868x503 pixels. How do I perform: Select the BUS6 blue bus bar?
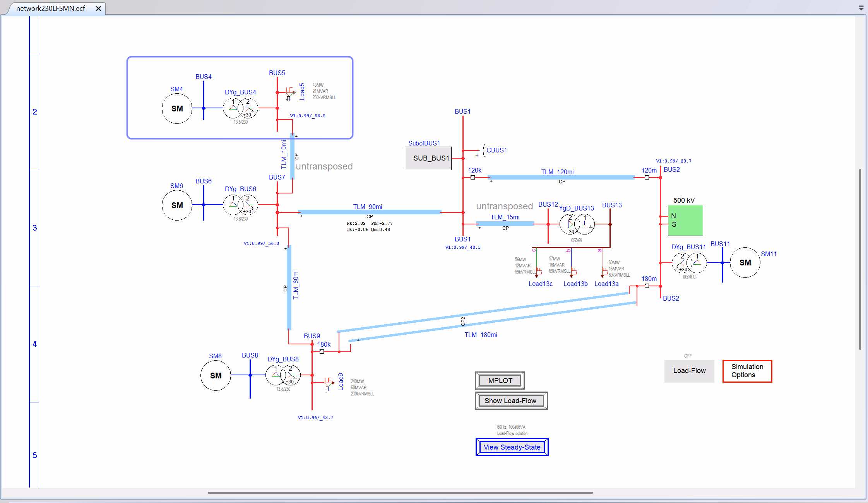[x=204, y=203]
